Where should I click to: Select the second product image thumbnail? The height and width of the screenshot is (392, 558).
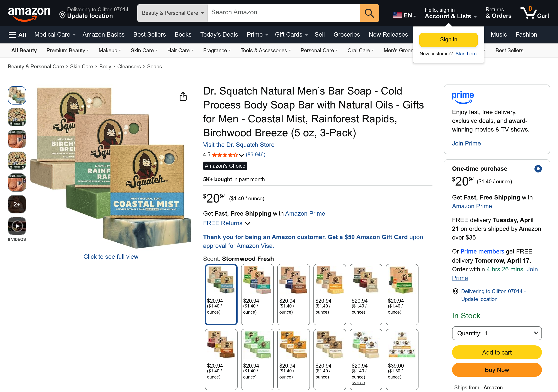(17, 117)
